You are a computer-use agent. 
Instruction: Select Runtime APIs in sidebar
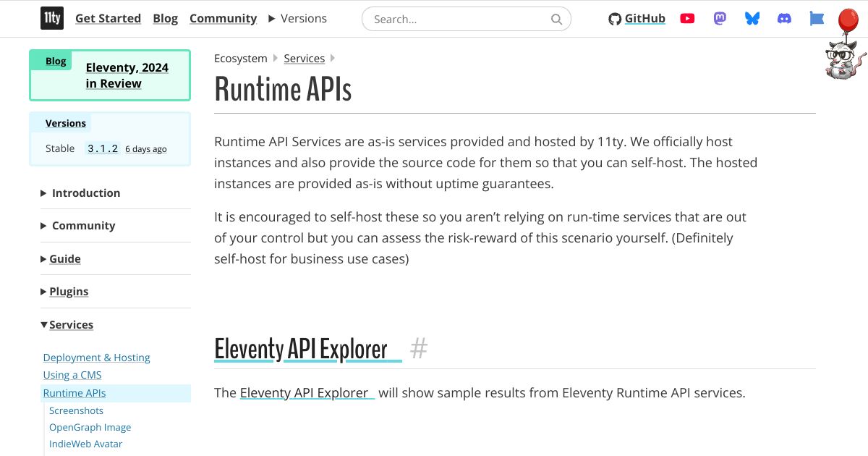[x=75, y=393]
